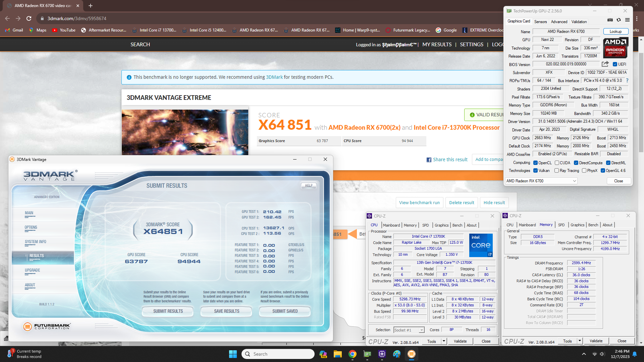Click browser forward arrow
Image resolution: width=644 pixels, height=362 pixels.
(18, 18)
